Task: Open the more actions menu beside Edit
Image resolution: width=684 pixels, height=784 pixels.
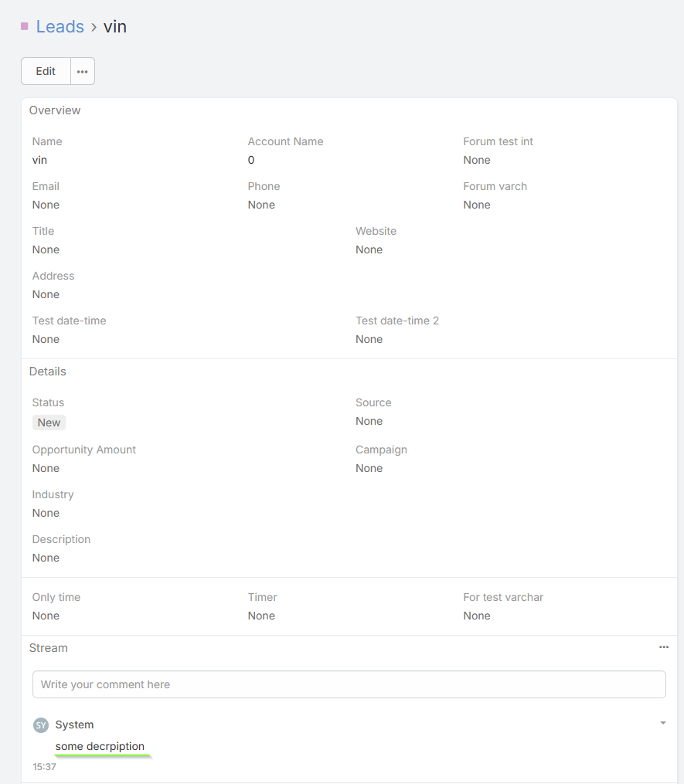Action: click(83, 71)
